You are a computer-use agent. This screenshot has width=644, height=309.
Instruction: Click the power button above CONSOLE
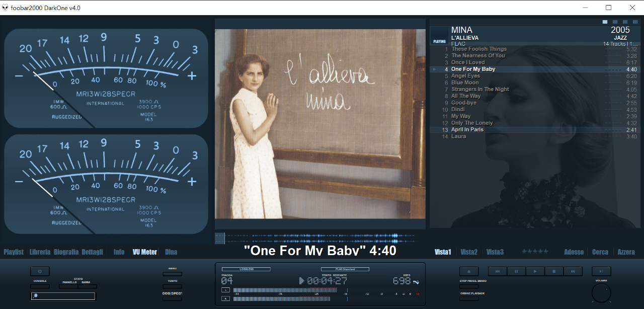pos(40,271)
